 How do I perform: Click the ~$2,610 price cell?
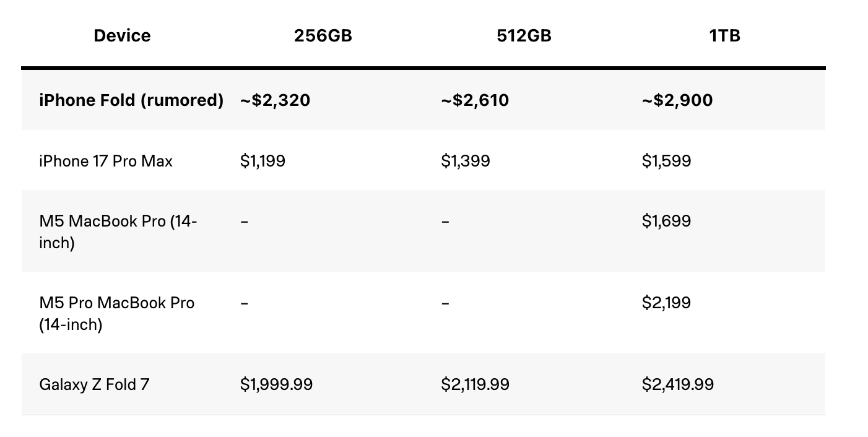475,100
